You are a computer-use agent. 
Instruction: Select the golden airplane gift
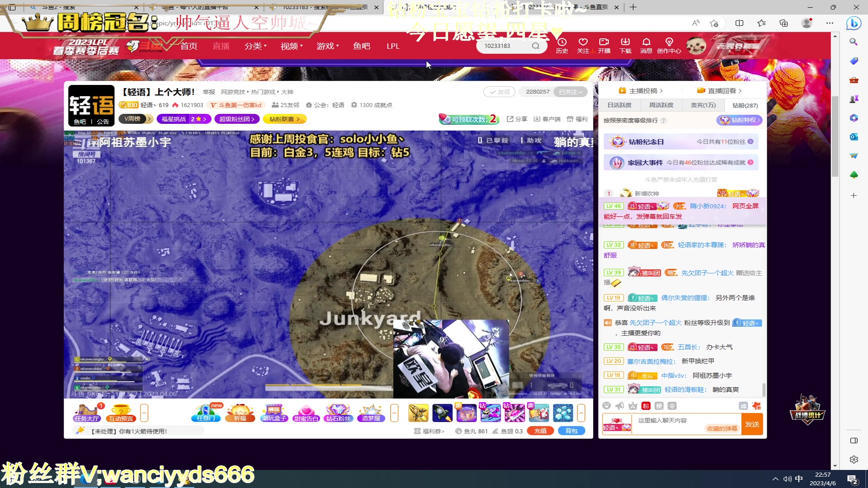click(418, 413)
